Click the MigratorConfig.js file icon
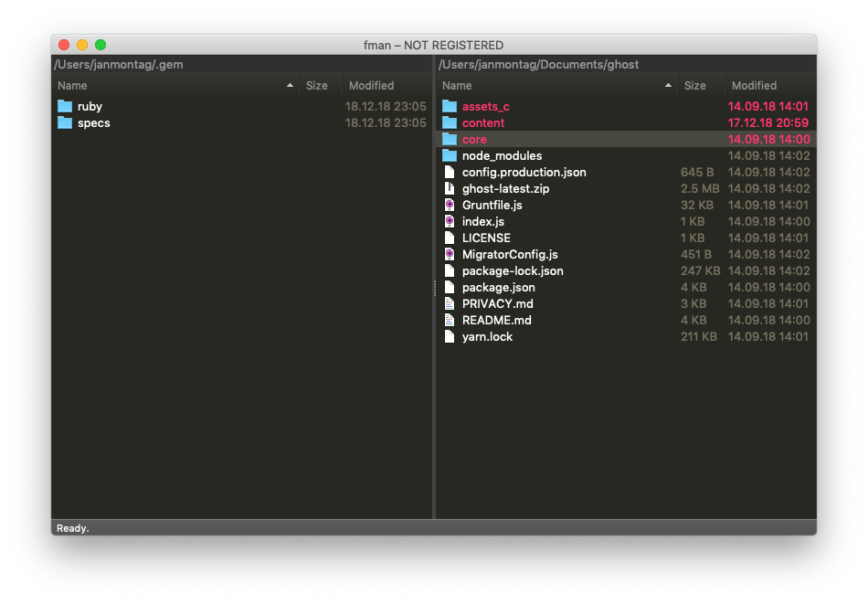The image size is (868, 603). tap(450, 254)
